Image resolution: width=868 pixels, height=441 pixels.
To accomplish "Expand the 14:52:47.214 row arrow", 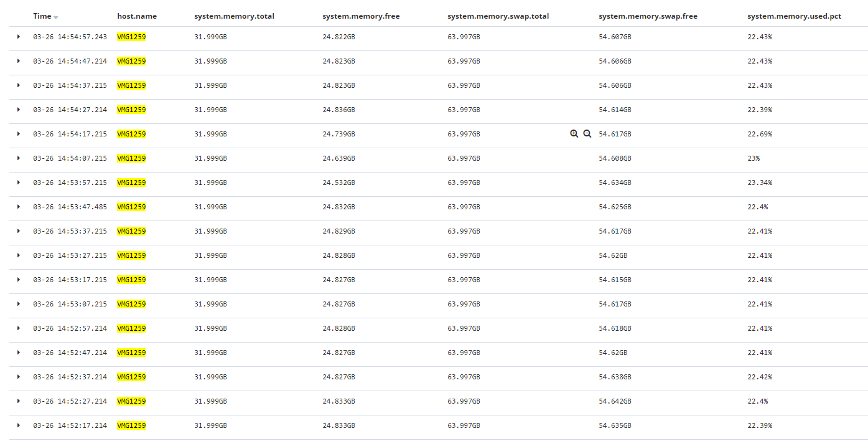I will point(19,353).
